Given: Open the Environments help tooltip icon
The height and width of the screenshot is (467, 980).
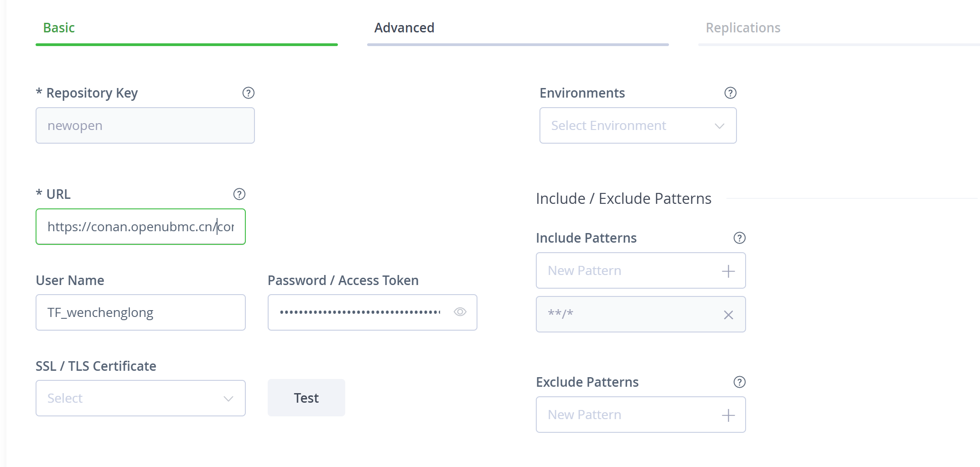Looking at the screenshot, I should [730, 93].
